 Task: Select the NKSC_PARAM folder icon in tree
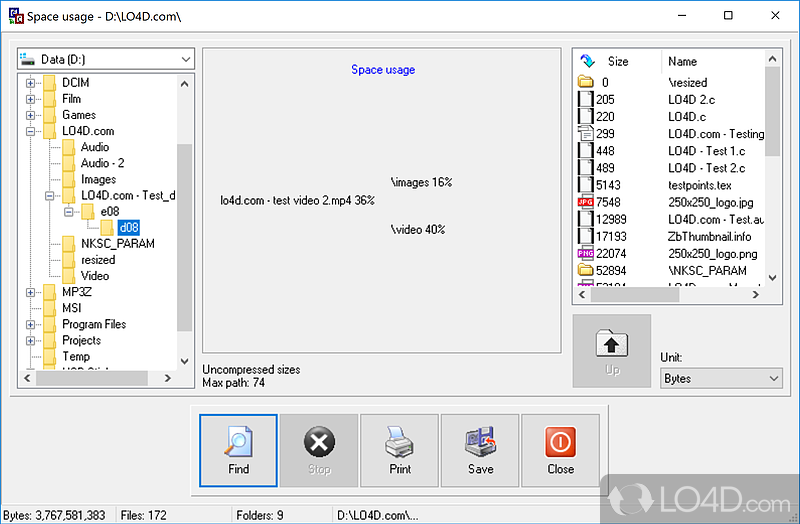(x=68, y=243)
